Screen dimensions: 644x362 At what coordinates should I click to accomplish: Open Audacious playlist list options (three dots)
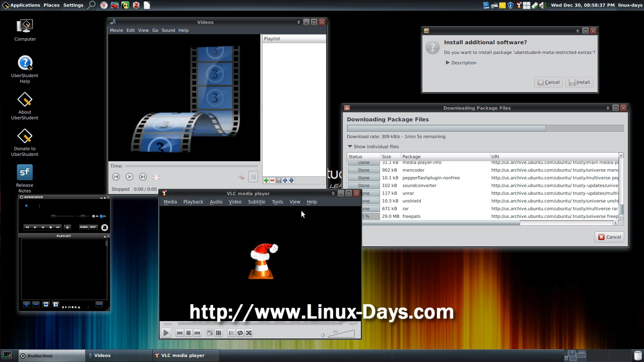[x=99, y=304]
